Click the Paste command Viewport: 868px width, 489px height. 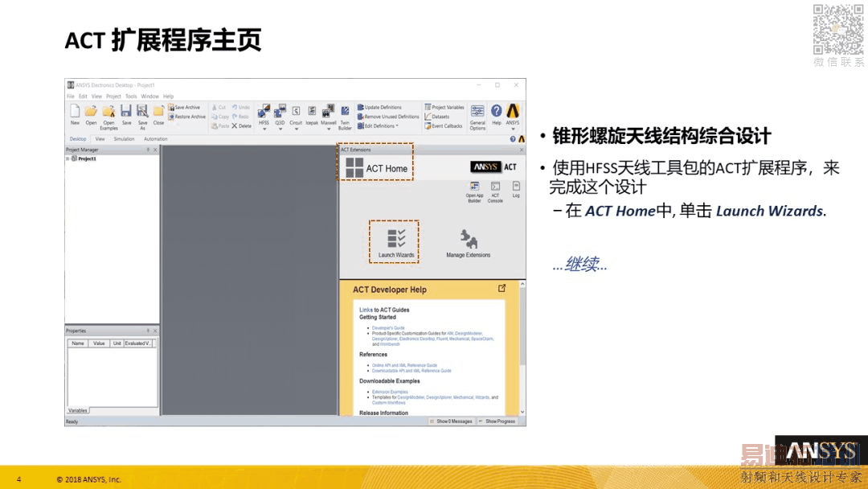point(220,125)
